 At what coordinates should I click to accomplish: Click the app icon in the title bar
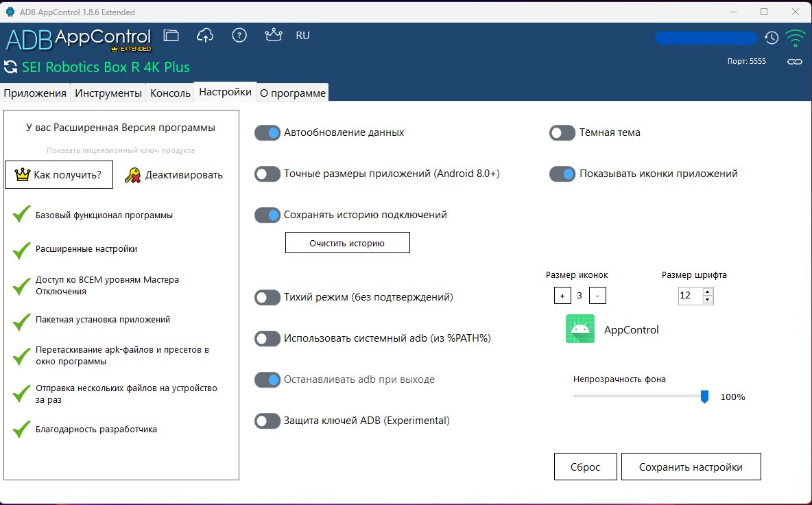tap(10, 12)
